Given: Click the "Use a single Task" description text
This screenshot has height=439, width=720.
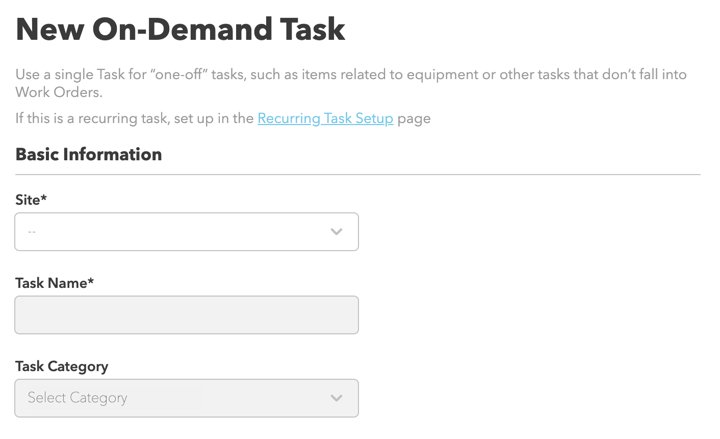Looking at the screenshot, I should coord(351,83).
